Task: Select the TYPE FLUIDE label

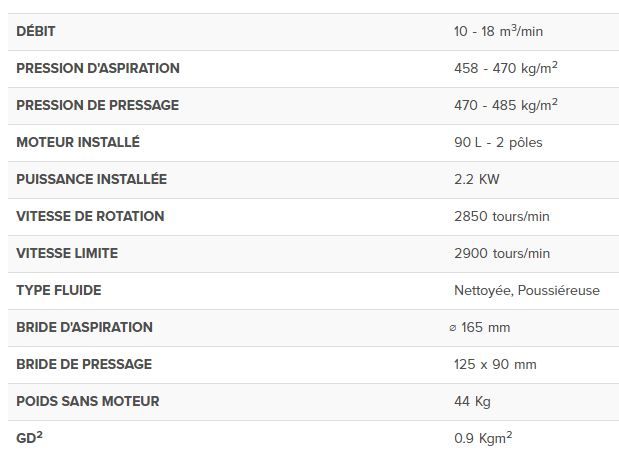Action: 59,290
